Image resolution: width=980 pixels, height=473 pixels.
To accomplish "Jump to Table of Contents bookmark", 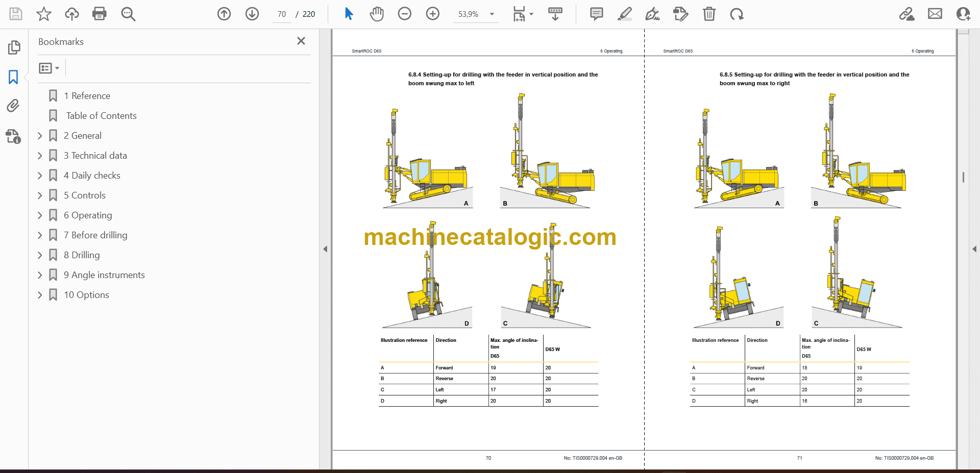I will pyautogui.click(x=101, y=116).
